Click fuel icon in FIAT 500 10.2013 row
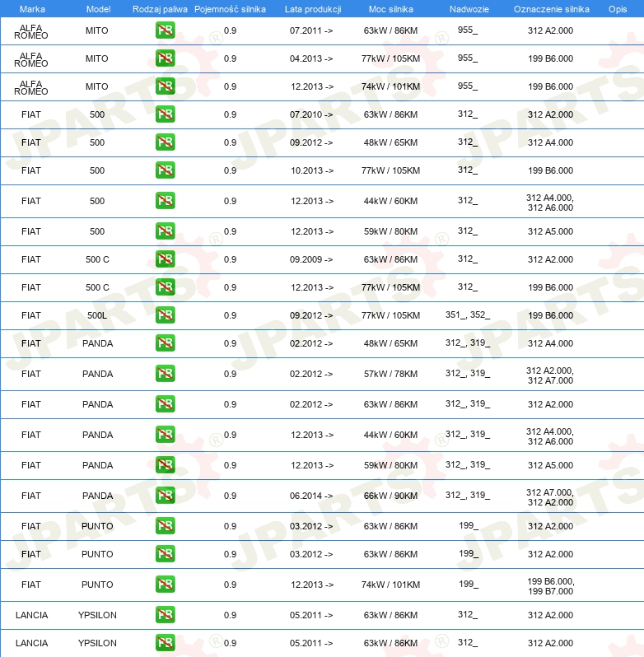Screen dimensions: 644x657 pos(165,170)
